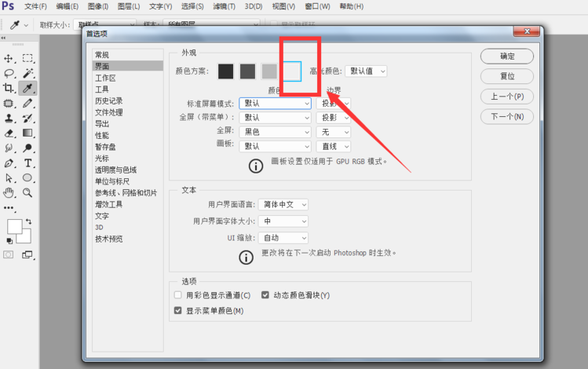Select the Gradient tool
The image size is (588, 369).
click(27, 133)
